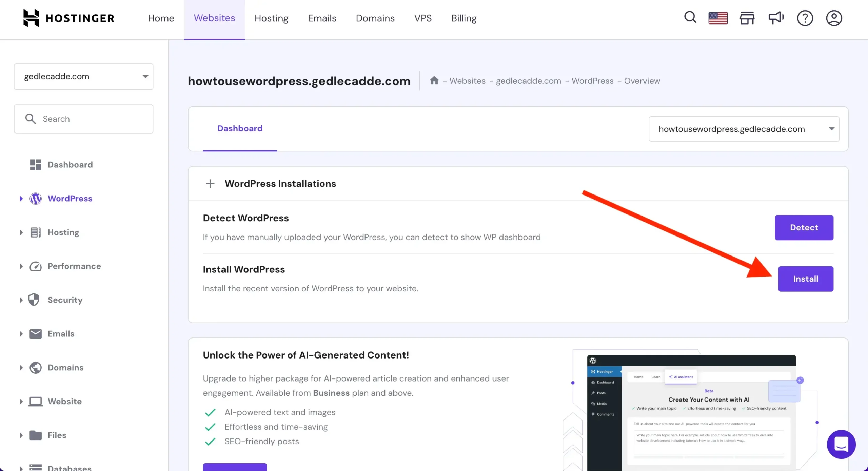This screenshot has width=868, height=471.
Task: Open the search magnifier in top bar
Action: coord(690,17)
